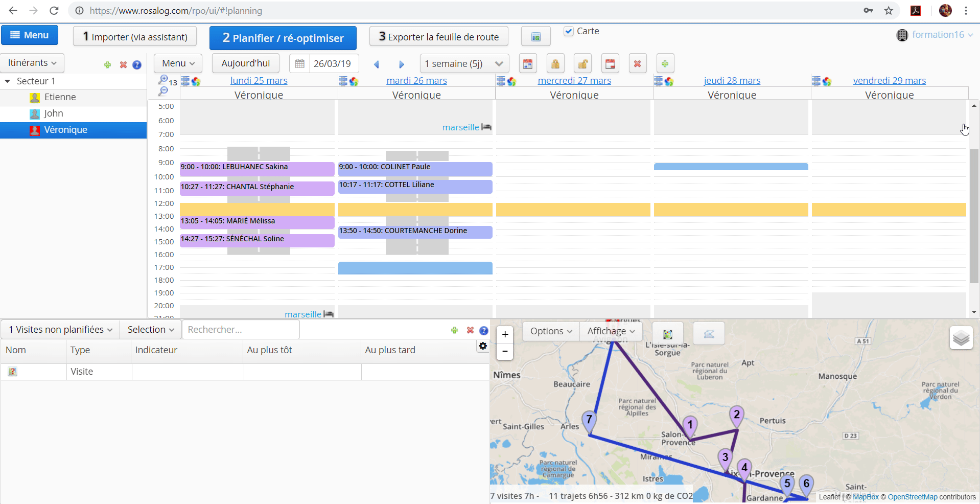
Task: Open vendredi 29 mars day link
Action: click(x=890, y=81)
